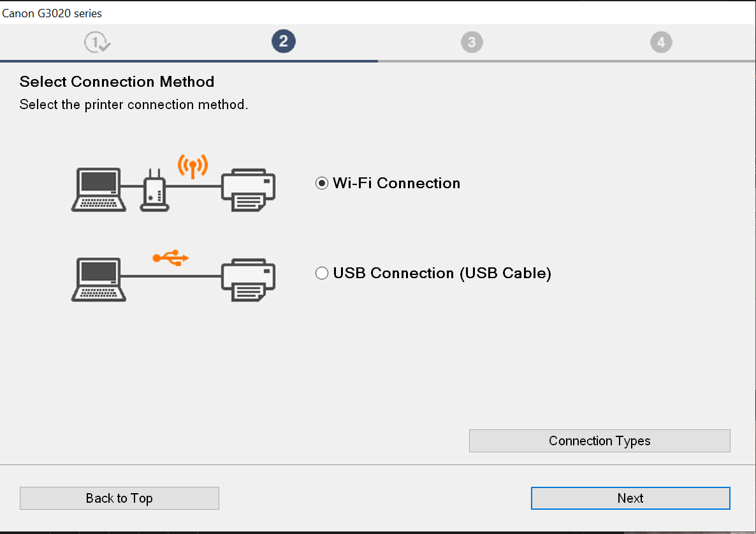Click the "Select Connection Method" heading
This screenshot has width=756, height=534.
point(117,82)
